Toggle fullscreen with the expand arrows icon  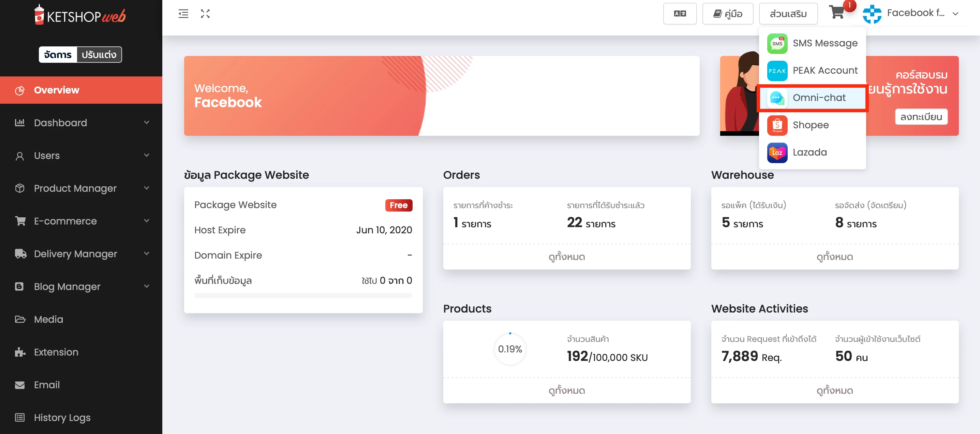pos(205,14)
